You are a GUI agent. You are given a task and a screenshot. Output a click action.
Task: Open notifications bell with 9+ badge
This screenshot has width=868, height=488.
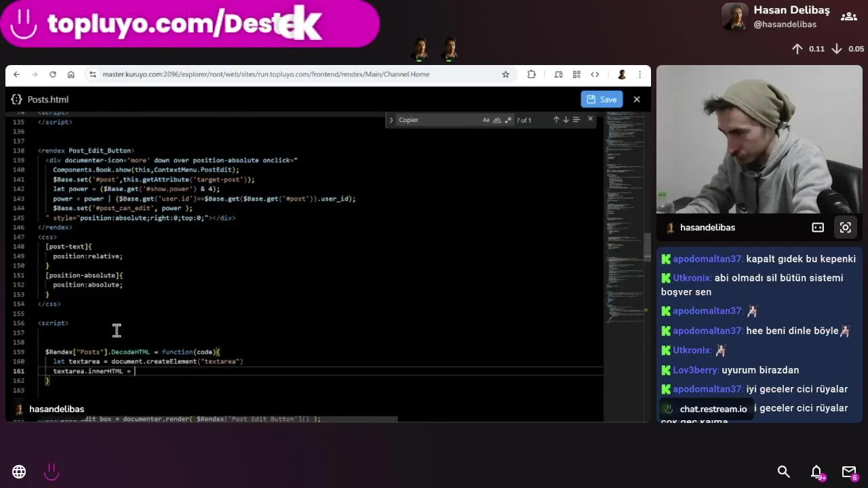[816, 472]
